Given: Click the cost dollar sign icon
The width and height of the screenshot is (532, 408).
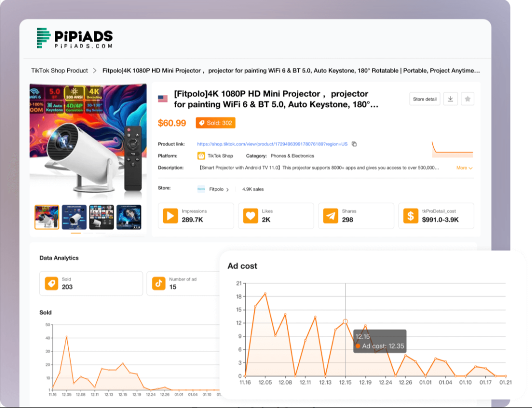Looking at the screenshot, I should pyautogui.click(x=410, y=216).
